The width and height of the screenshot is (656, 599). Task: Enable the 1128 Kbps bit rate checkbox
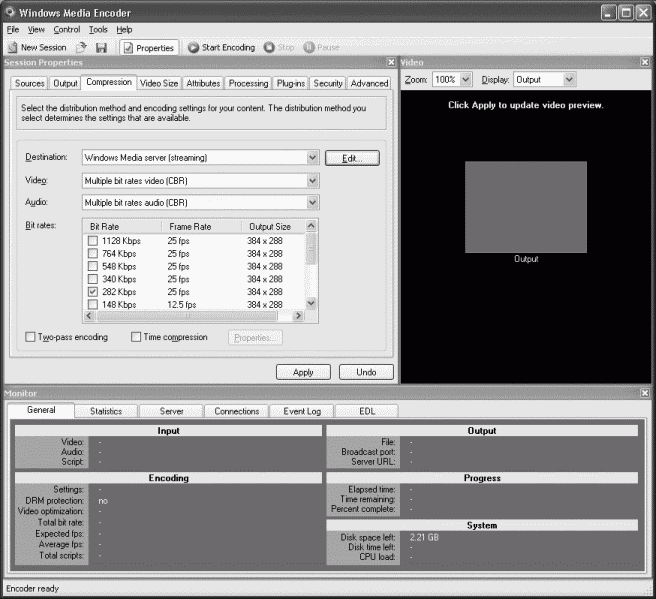tap(93, 241)
